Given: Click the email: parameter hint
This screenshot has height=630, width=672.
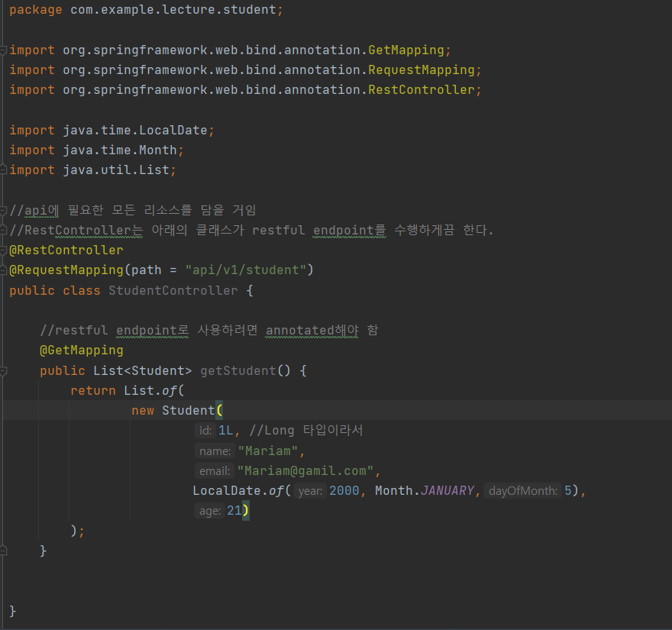Looking at the screenshot, I should [215, 471].
